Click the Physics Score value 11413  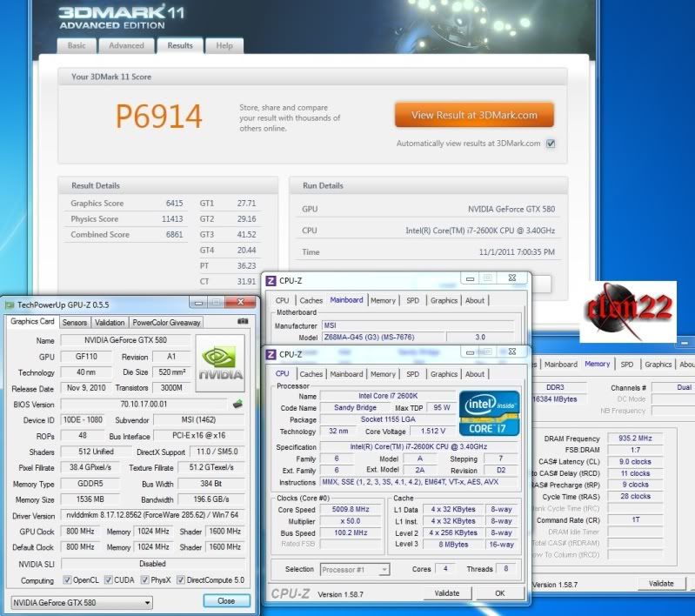click(172, 218)
